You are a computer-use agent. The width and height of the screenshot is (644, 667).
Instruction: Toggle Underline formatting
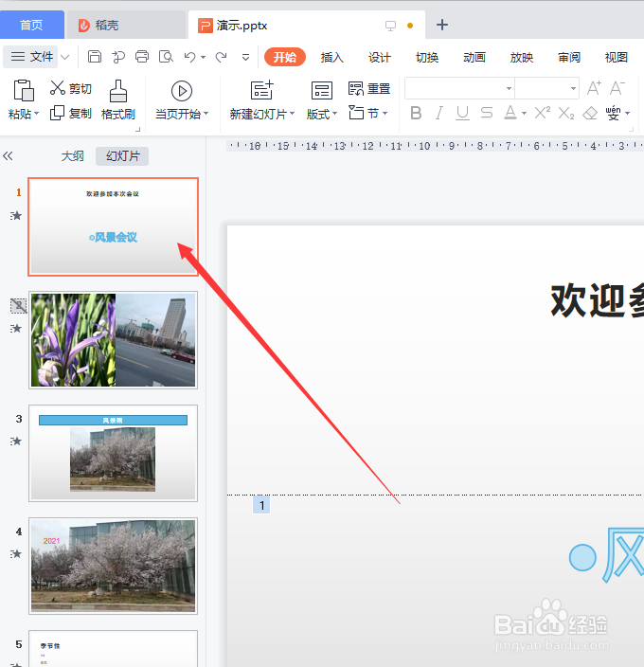(x=462, y=113)
